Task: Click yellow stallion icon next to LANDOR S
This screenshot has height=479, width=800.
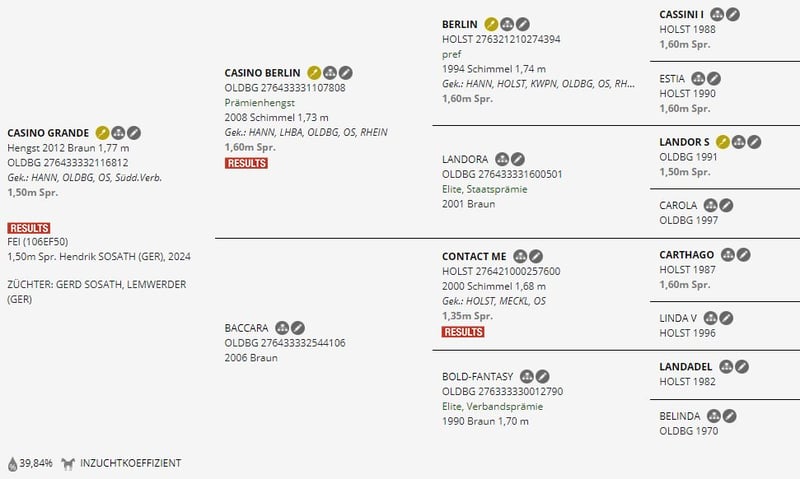Action: pos(722,142)
